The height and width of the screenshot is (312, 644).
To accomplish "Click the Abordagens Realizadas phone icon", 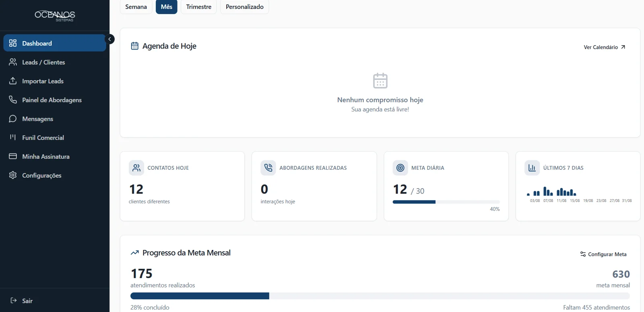I will pyautogui.click(x=268, y=168).
